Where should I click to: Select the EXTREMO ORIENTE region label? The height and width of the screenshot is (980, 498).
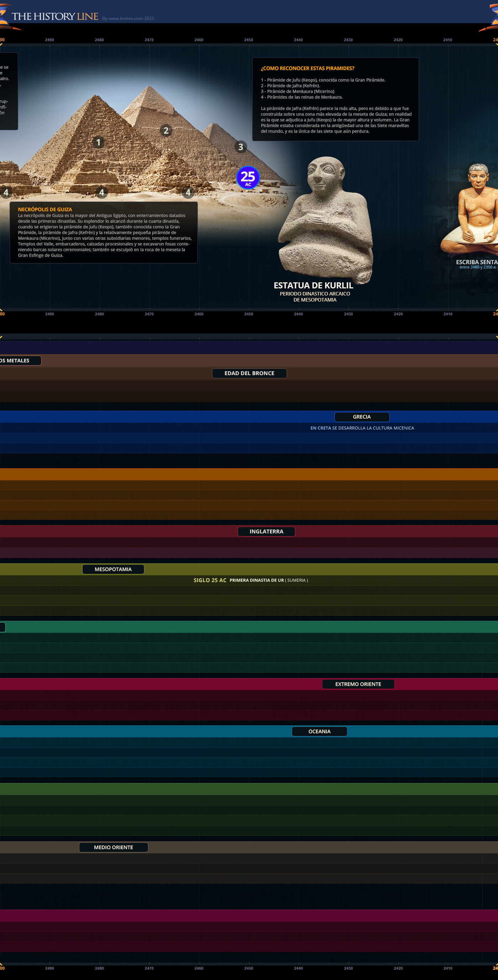tap(358, 684)
